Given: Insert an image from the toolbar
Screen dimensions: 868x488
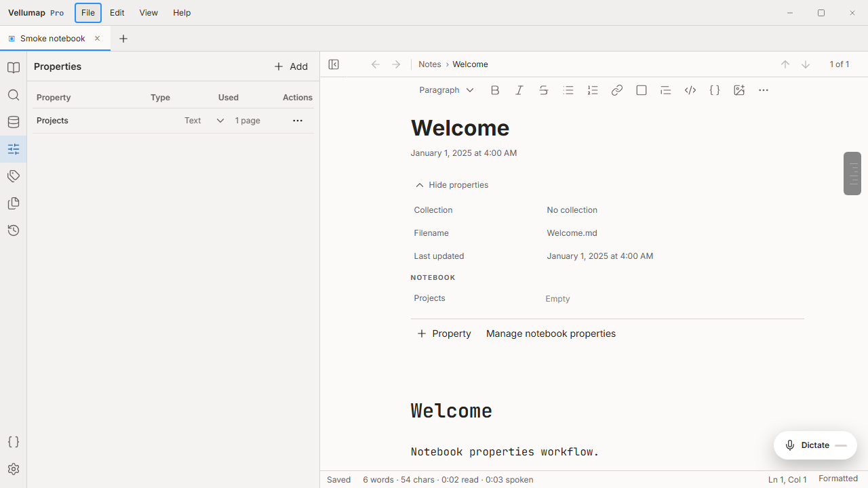Looking at the screenshot, I should coord(739,90).
